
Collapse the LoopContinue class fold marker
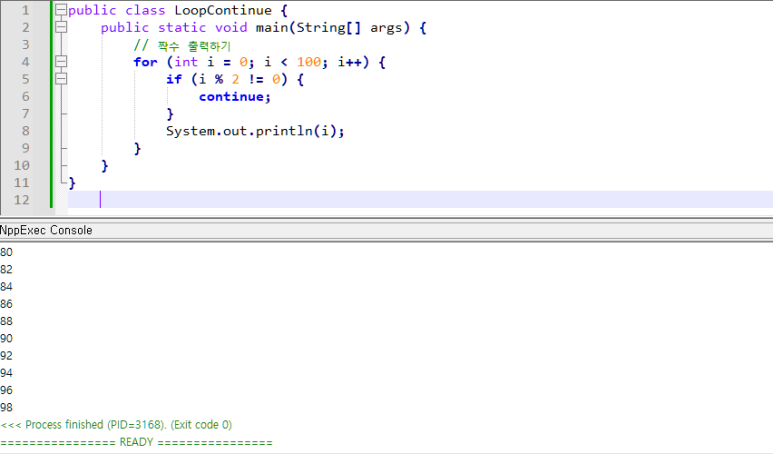click(61, 10)
